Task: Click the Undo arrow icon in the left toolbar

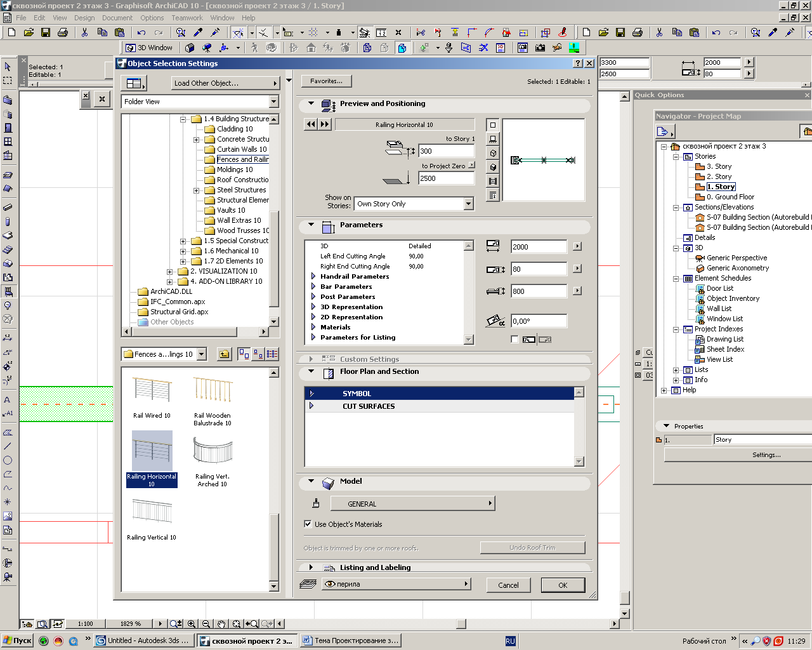Action: [x=141, y=32]
